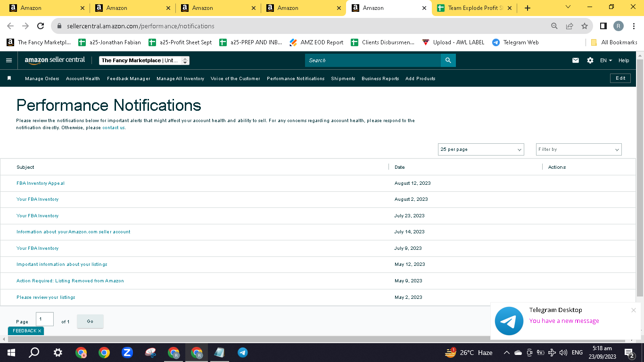This screenshot has height=362, width=644.
Task: Click the Edit button in the nav bar
Action: [x=620, y=78]
